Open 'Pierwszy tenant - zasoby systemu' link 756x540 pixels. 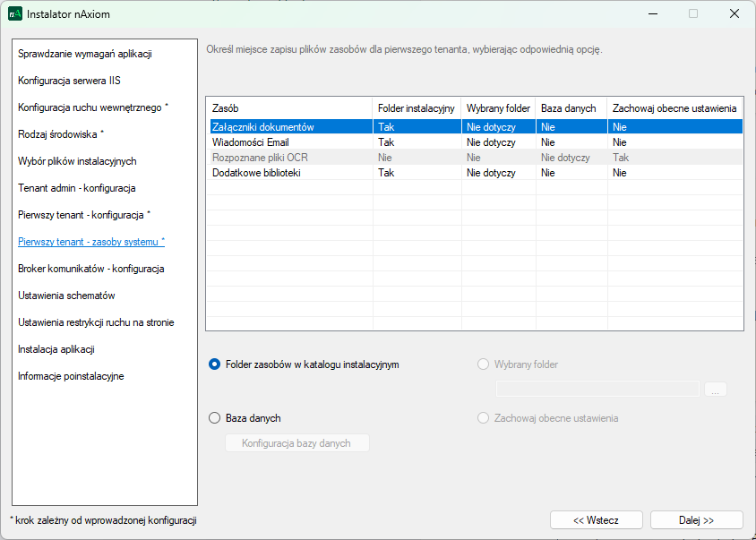point(91,242)
